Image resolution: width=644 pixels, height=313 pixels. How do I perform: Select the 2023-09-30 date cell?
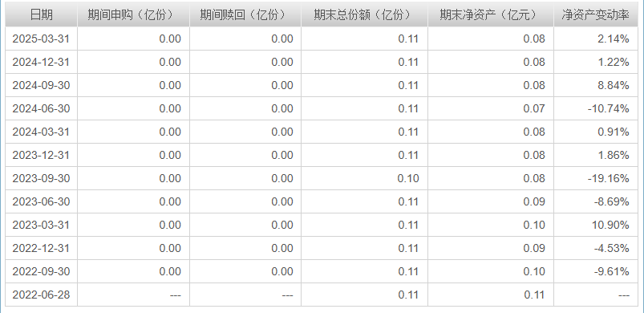41,178
